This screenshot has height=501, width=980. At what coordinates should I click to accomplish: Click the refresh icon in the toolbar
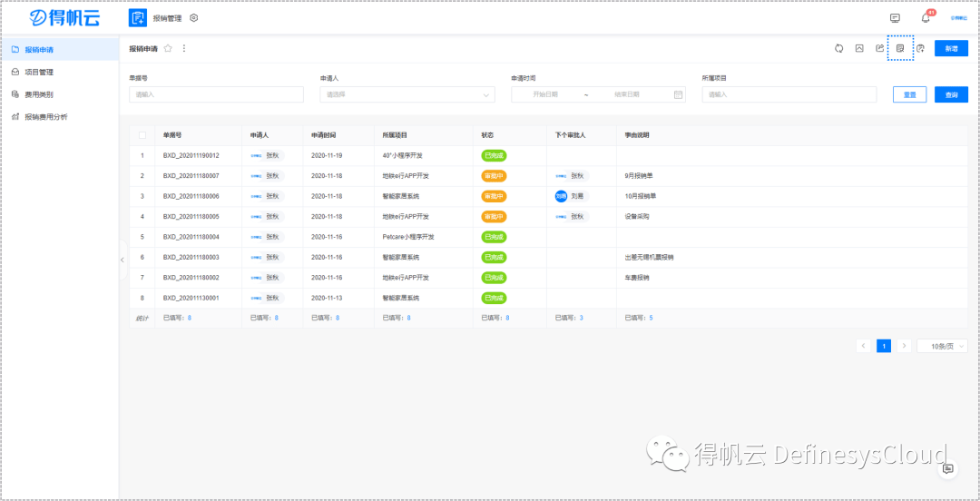point(839,49)
